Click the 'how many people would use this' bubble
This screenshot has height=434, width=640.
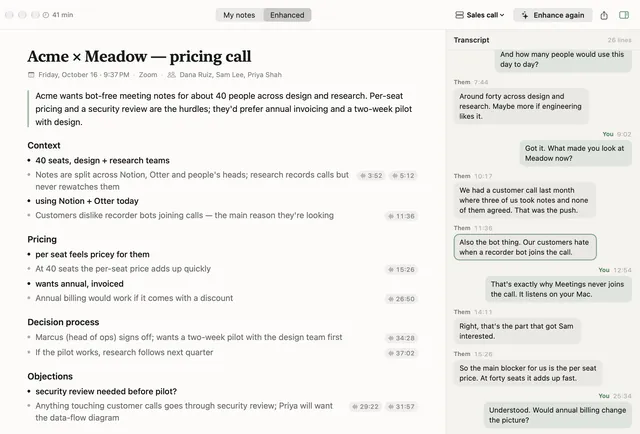pos(563,60)
